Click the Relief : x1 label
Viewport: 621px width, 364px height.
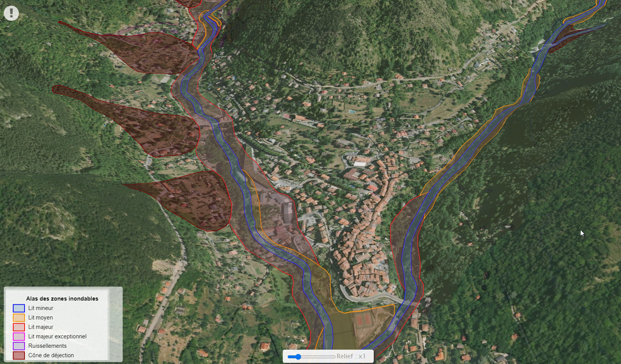351,356
